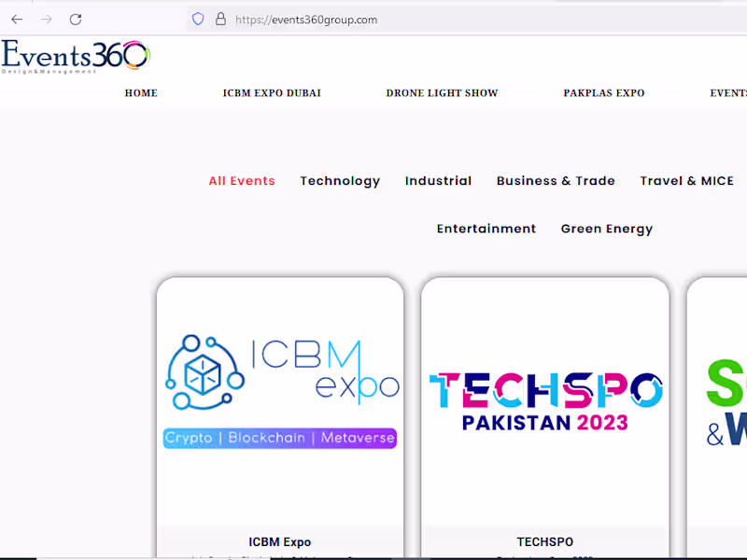Click the browser back arrow
Screen dimensions: 747x560
click(17, 20)
